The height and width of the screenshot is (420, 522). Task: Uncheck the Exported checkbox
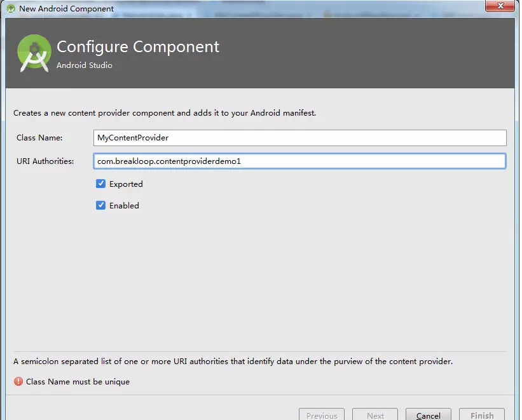(x=100, y=184)
